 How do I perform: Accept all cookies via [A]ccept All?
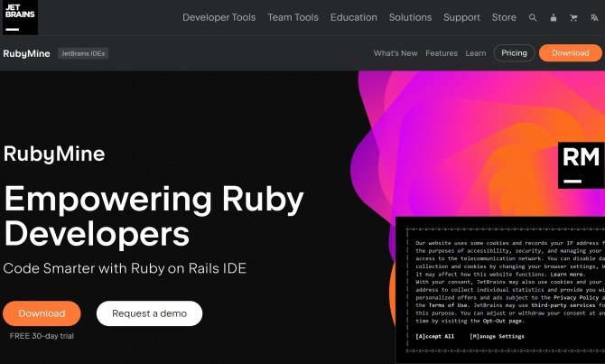[x=435, y=336]
